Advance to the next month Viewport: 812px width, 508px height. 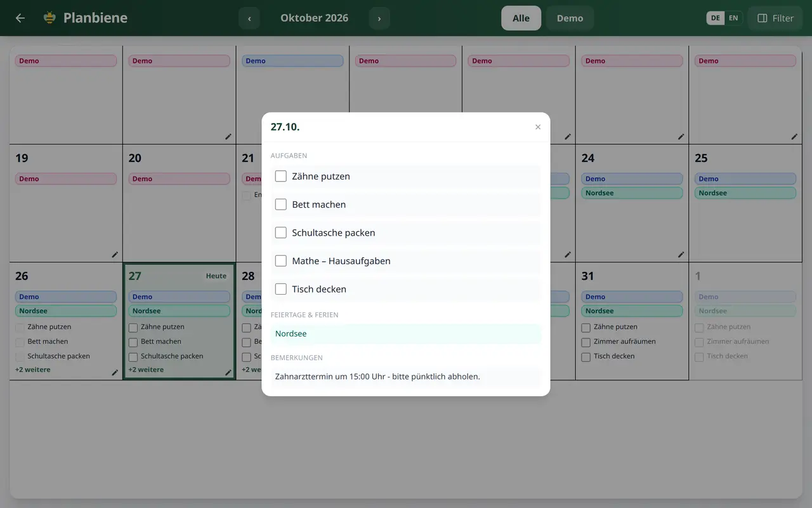[x=379, y=18]
